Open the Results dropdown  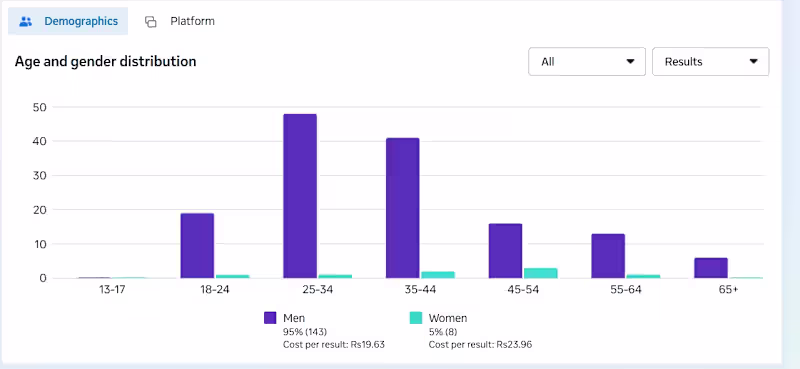click(x=710, y=62)
